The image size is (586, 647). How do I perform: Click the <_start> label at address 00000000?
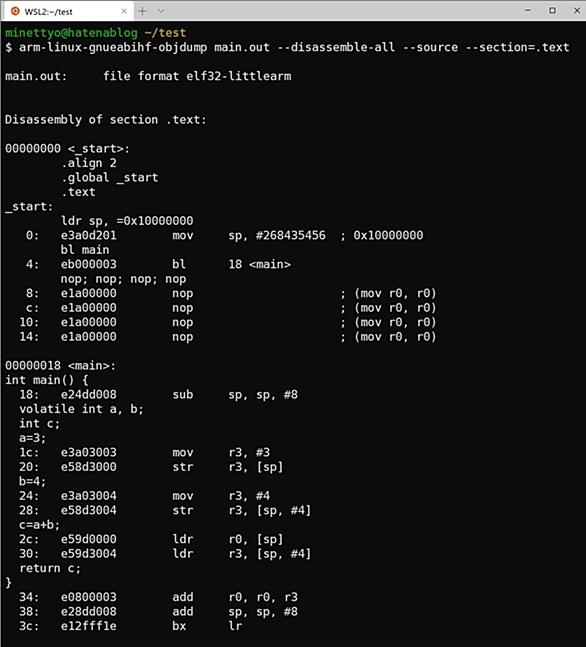[99, 149]
